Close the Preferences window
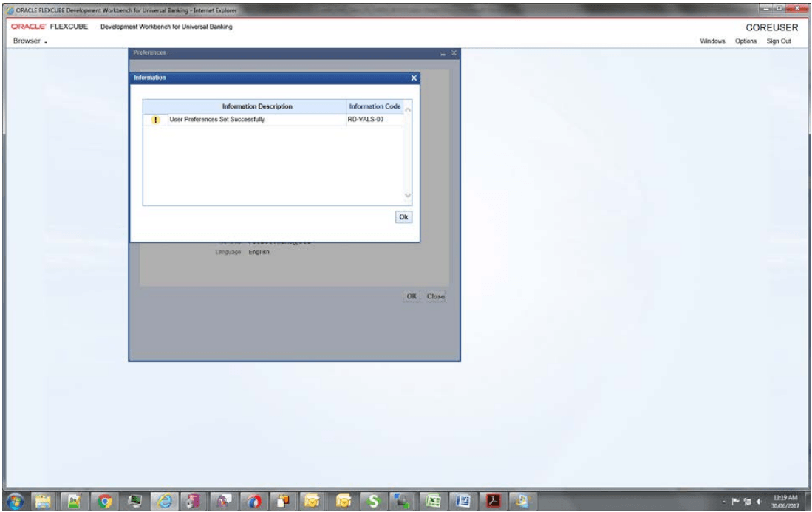Image resolution: width=812 pixels, height=512 pixels. (x=454, y=52)
